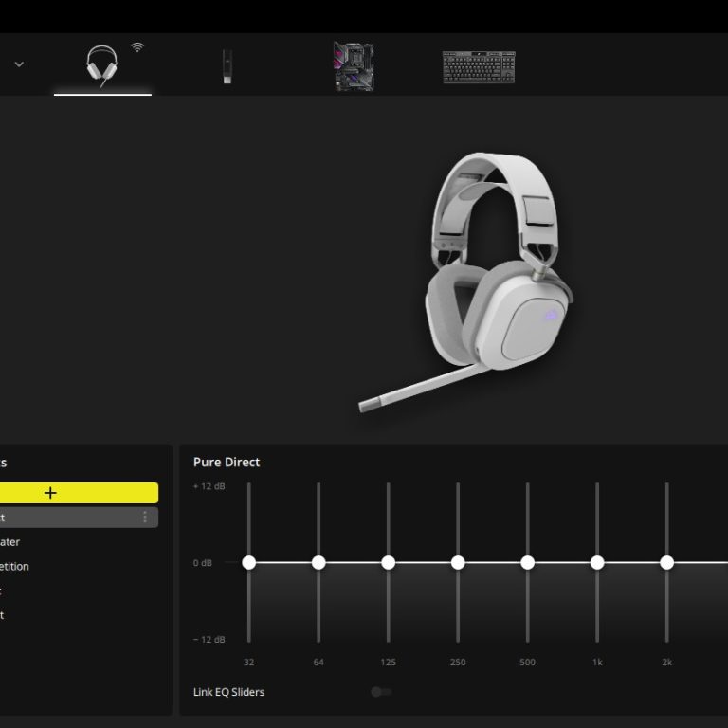Open the USB wireless receiver device
This screenshot has width=728, height=728.
[227, 66]
